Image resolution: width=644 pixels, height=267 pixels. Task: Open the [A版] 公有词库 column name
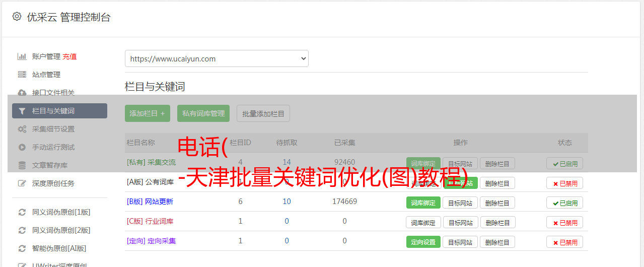click(x=150, y=182)
